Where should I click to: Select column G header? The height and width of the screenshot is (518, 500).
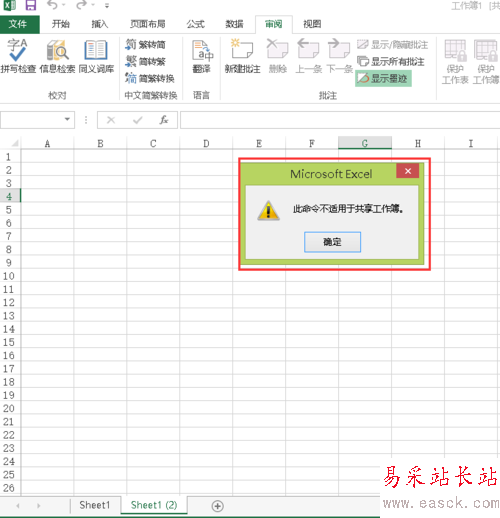click(x=365, y=143)
